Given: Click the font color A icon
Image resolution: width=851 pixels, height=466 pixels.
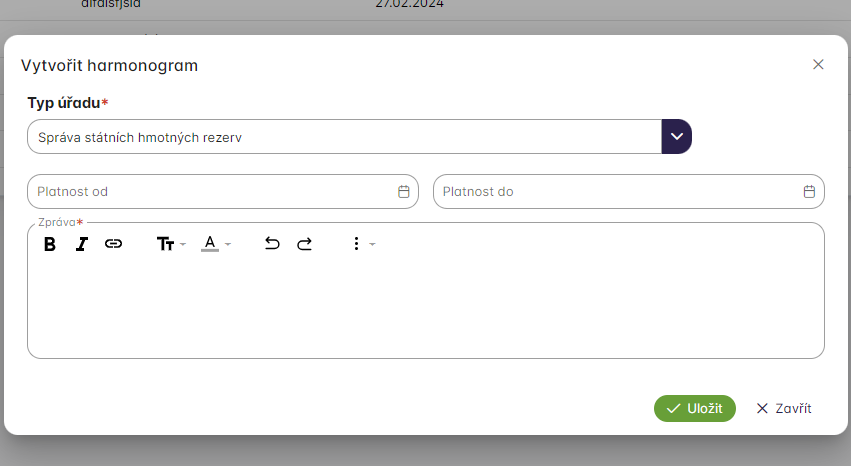Looking at the screenshot, I should point(209,243).
